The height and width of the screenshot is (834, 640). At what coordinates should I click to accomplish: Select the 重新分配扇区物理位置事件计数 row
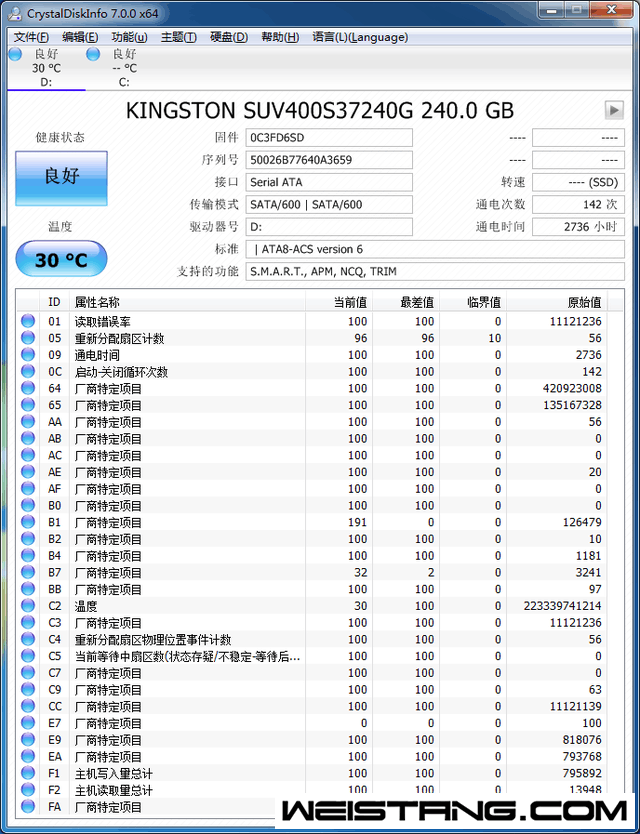coord(312,639)
